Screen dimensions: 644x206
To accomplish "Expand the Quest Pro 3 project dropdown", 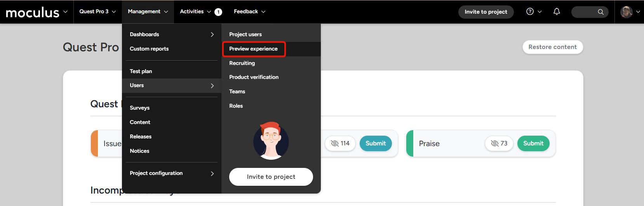I will pyautogui.click(x=97, y=12).
